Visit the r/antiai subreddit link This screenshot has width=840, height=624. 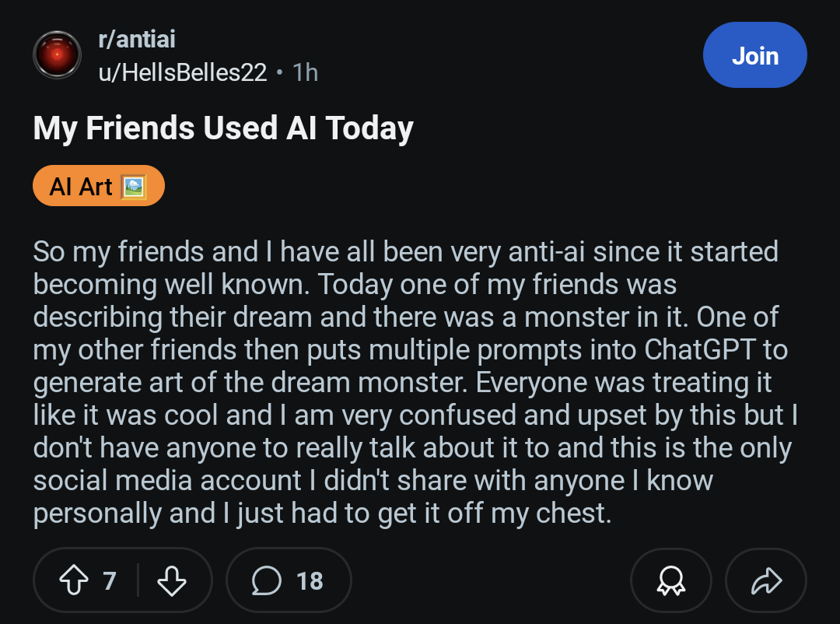[x=137, y=39]
